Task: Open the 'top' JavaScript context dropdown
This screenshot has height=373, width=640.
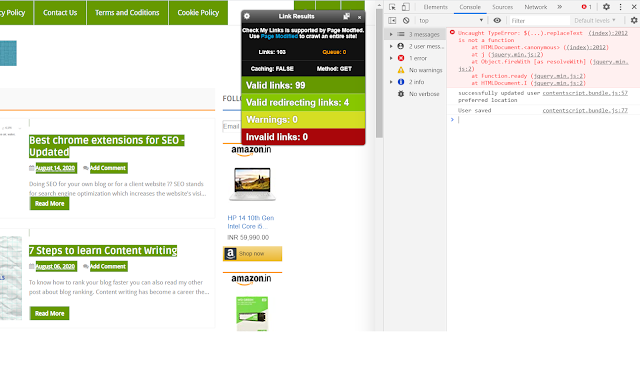Action: (451, 20)
